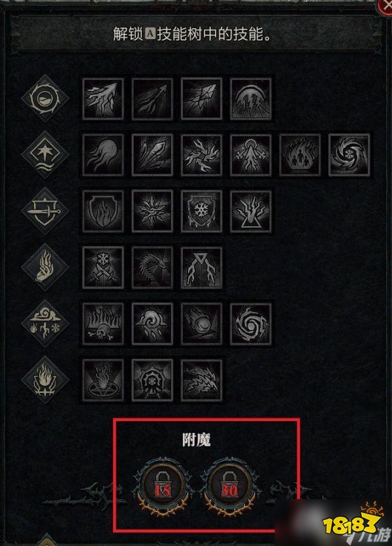Click the crossed swords snowflake skill
This screenshot has height=546, width=392.
click(x=103, y=268)
